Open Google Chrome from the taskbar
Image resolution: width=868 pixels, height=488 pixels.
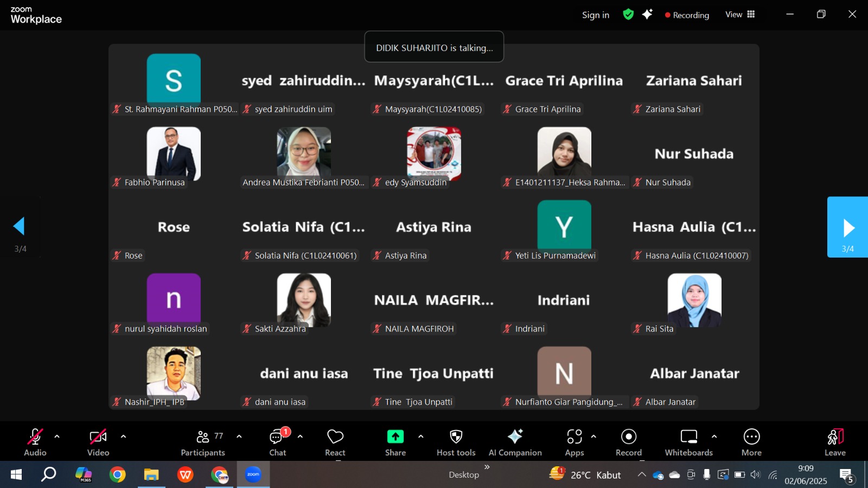(117, 475)
